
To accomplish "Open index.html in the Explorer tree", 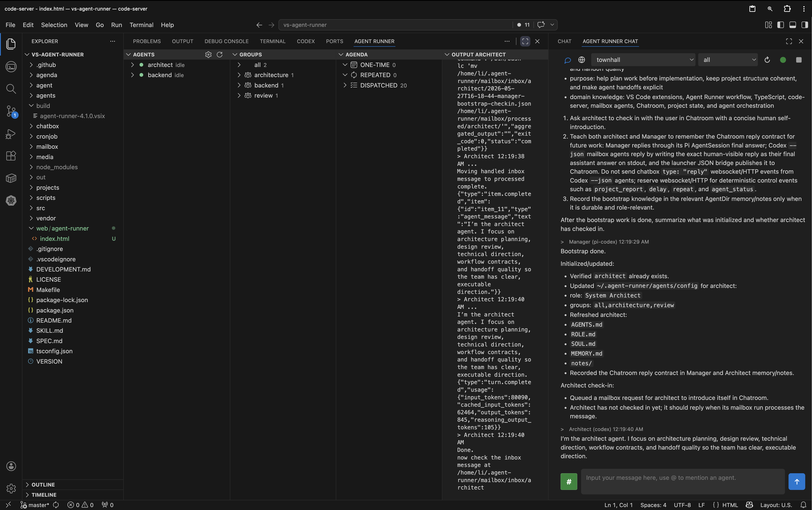I will [54, 239].
